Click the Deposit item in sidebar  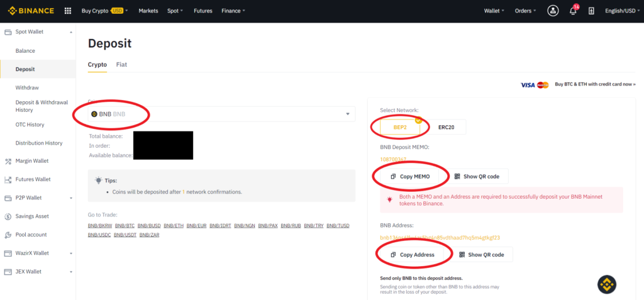coord(38,69)
